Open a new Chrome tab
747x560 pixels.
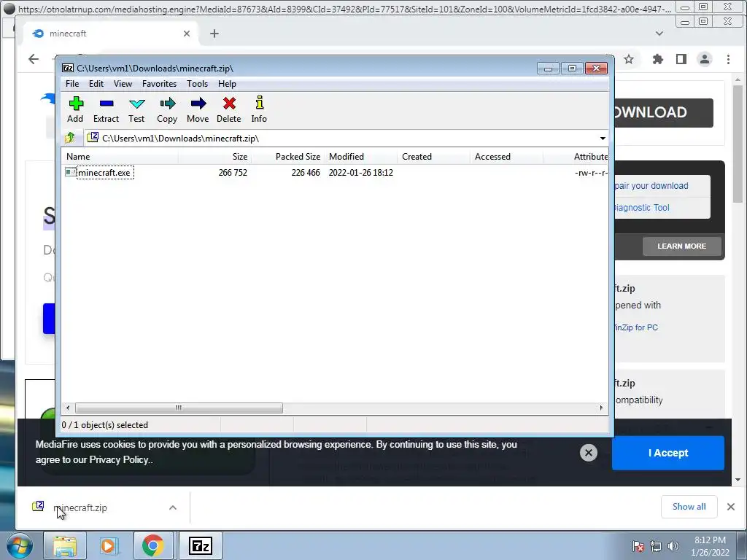tap(214, 34)
